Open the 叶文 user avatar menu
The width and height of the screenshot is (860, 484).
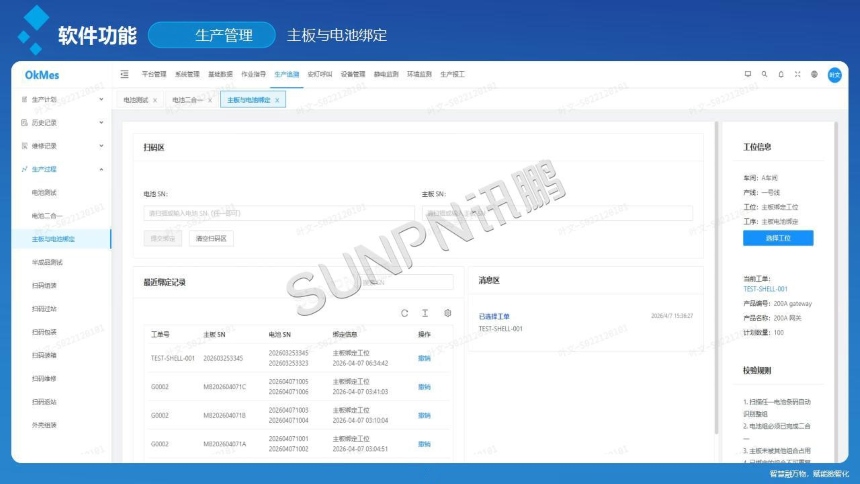coord(835,75)
